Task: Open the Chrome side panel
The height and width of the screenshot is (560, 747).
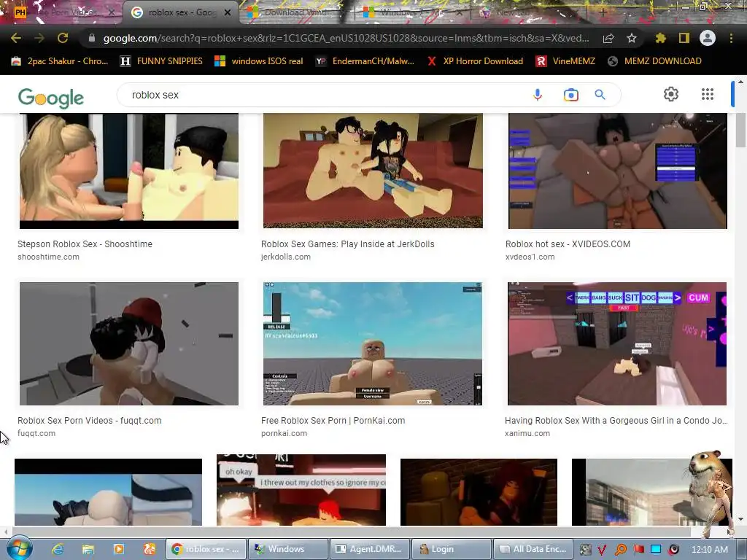Action: tap(684, 38)
